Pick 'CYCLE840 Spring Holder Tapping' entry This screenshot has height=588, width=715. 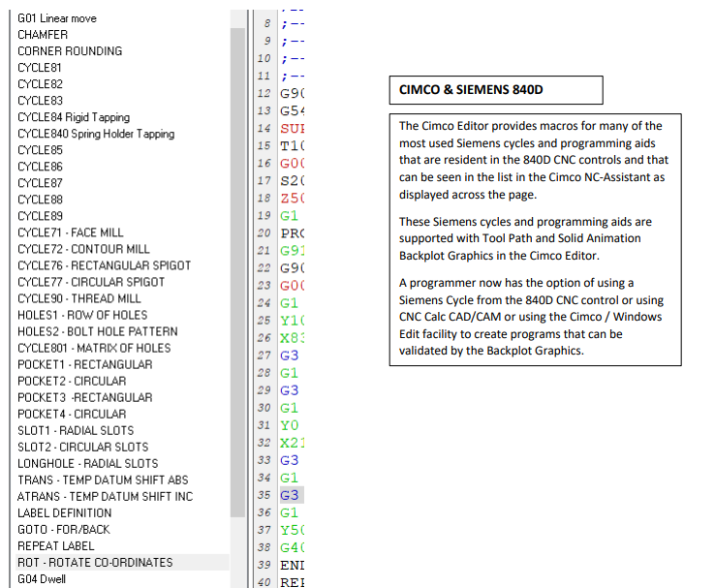click(x=96, y=134)
